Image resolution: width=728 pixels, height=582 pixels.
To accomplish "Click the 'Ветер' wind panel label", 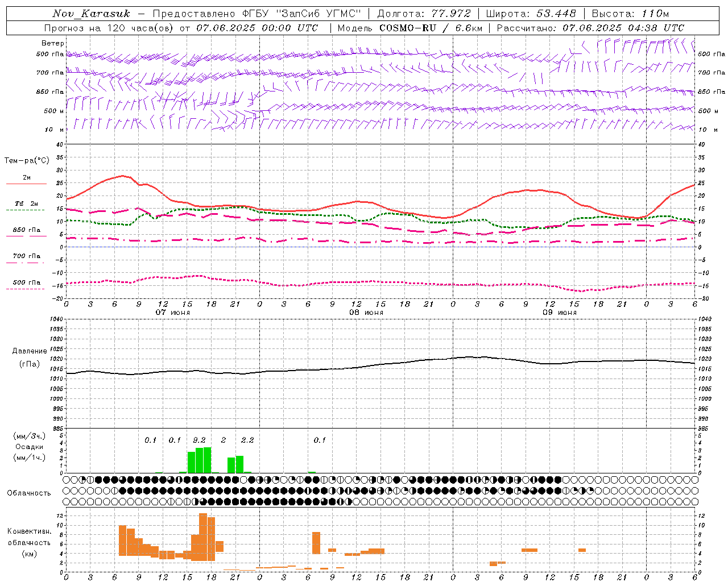I will [x=53, y=43].
